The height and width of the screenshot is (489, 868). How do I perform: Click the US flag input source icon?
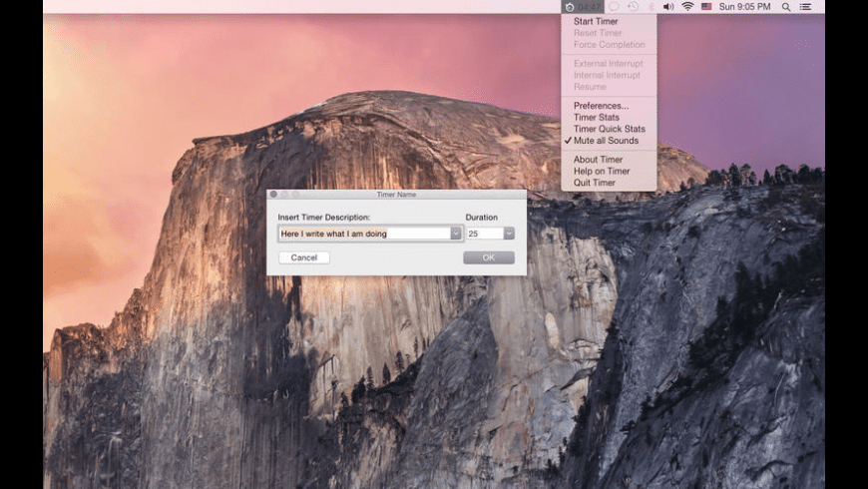706,7
